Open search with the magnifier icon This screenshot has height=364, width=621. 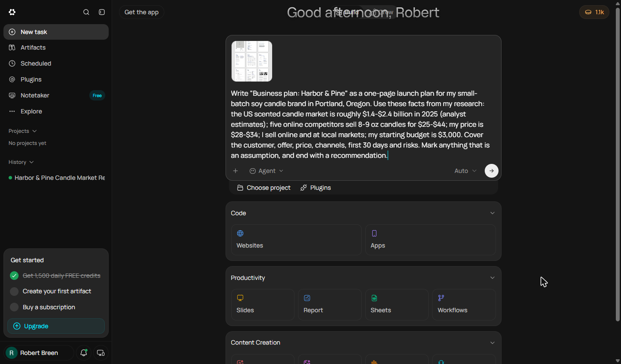[x=86, y=12]
